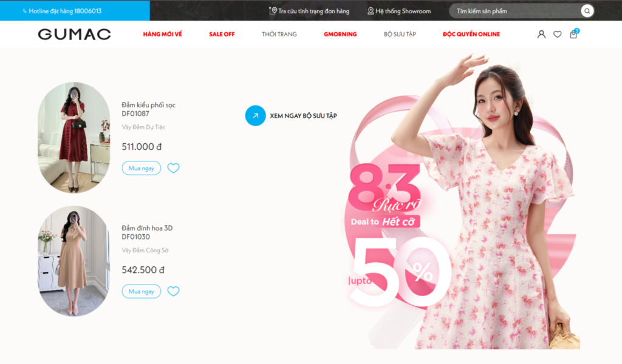622x364 pixels.
Task: Open Hệ thống Showroom link
Action: pyautogui.click(x=403, y=11)
